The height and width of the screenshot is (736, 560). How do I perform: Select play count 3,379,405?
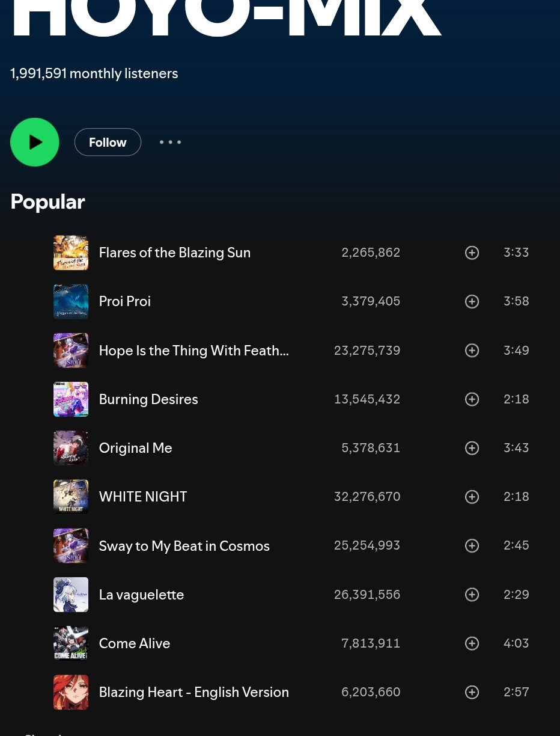click(x=371, y=301)
